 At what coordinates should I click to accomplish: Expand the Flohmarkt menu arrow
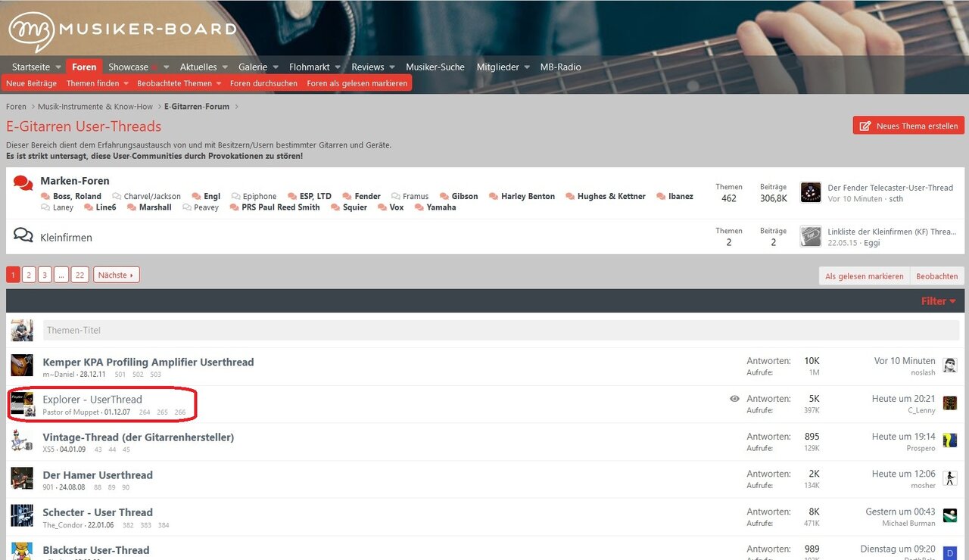pyautogui.click(x=338, y=67)
